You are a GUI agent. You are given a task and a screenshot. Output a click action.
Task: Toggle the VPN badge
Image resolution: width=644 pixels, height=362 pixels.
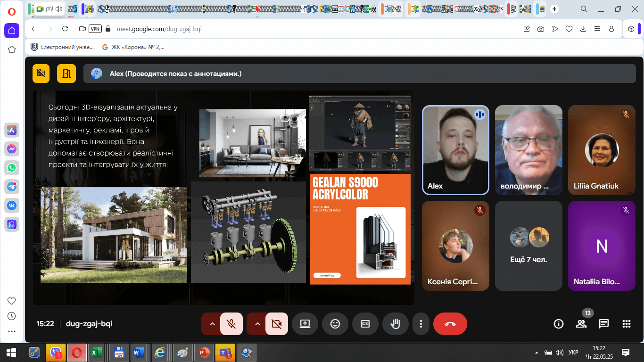click(x=96, y=29)
